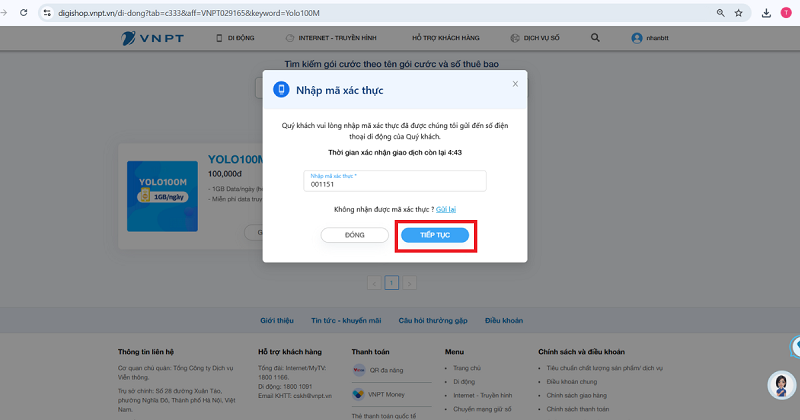
Task: Open the Điều khoản footer link
Action: 504,320
